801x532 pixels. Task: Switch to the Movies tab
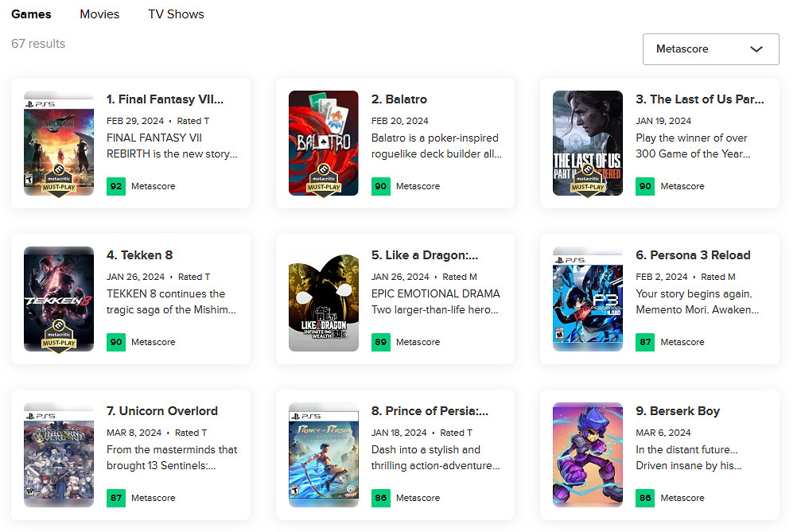coord(99,14)
